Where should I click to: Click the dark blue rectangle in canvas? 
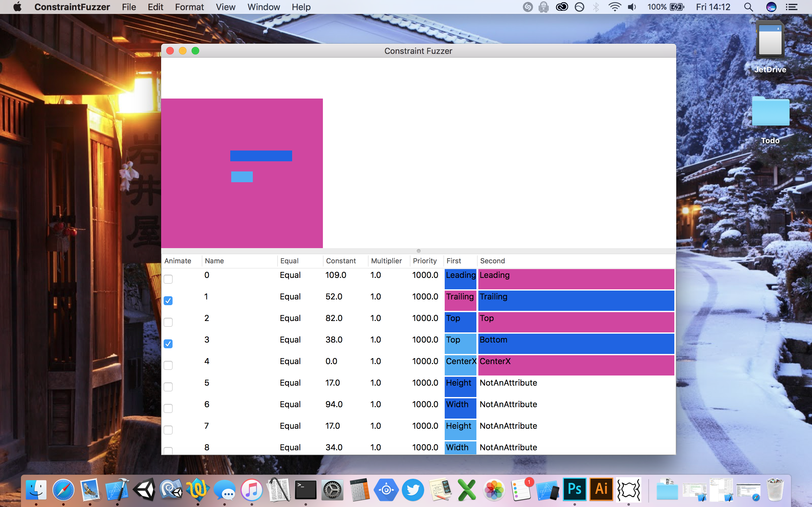261,156
